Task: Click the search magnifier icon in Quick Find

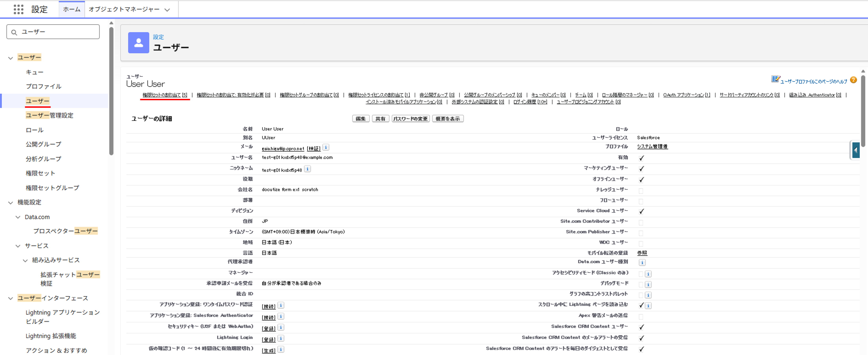Action: pos(14,32)
